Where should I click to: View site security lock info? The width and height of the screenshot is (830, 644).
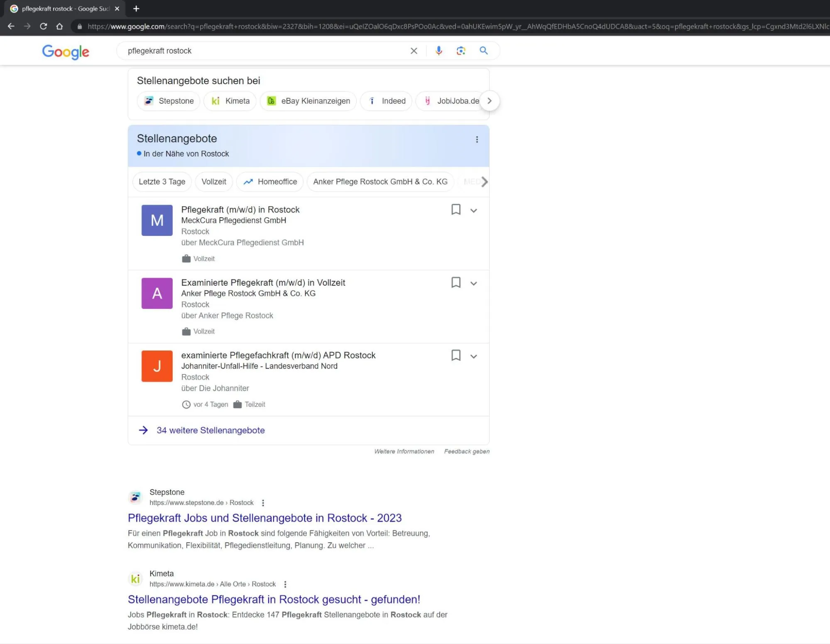(x=80, y=26)
